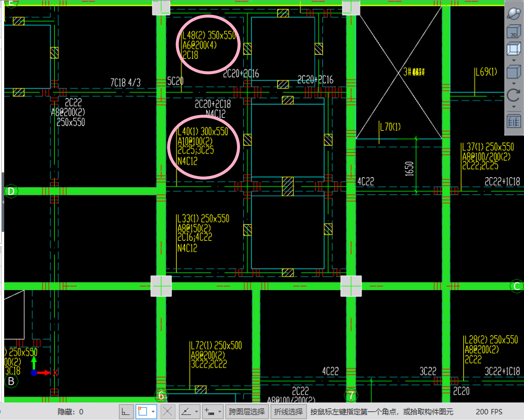The image size is (524, 420).
Task: Select axis grid bubble C
Action: tap(516, 286)
